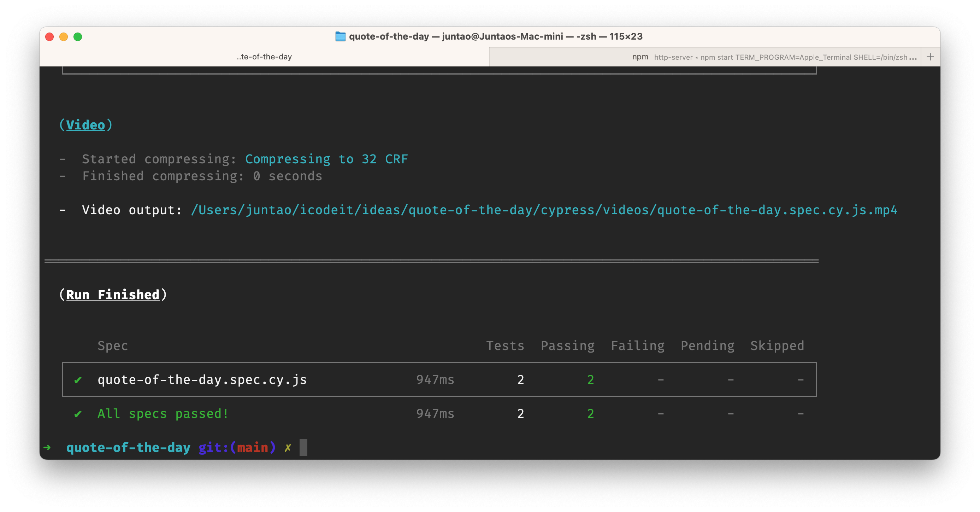Click the new tab plus button

[x=930, y=57]
